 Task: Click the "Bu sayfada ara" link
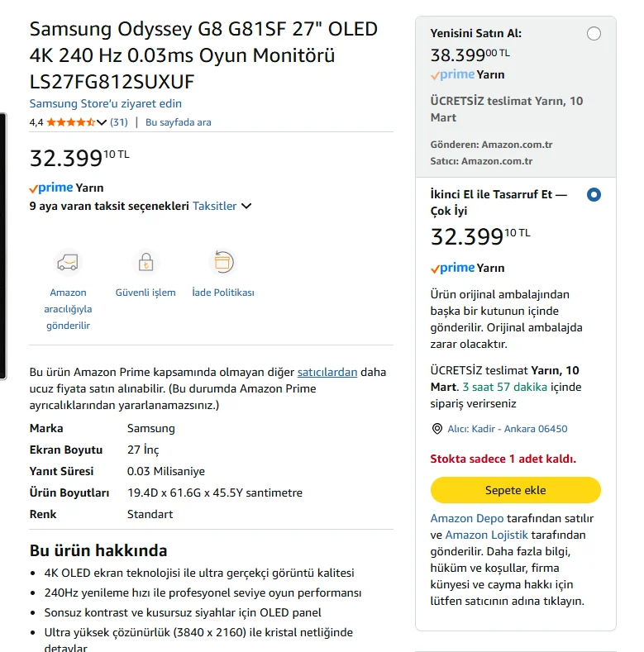178,122
